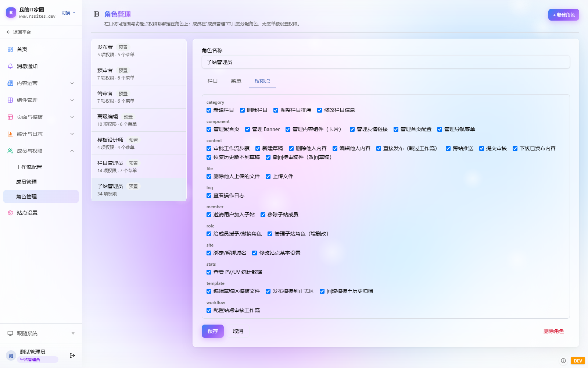This screenshot has height=368, width=588.
Task: Click the 角色名称 input field
Action: coord(386,62)
